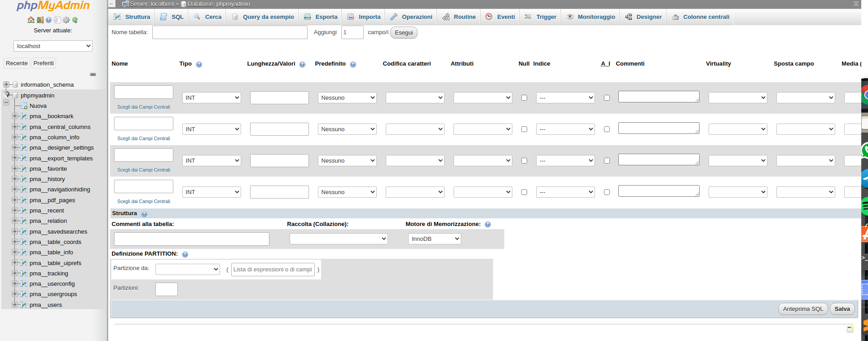The height and width of the screenshot is (341, 868).
Task: Click the Partizioni number input field
Action: [x=167, y=289]
